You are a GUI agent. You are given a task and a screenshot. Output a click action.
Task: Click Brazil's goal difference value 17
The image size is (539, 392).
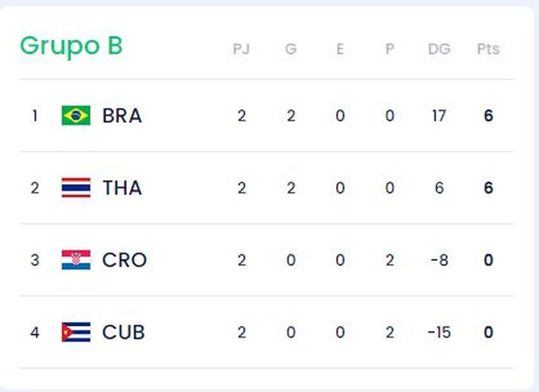(439, 116)
